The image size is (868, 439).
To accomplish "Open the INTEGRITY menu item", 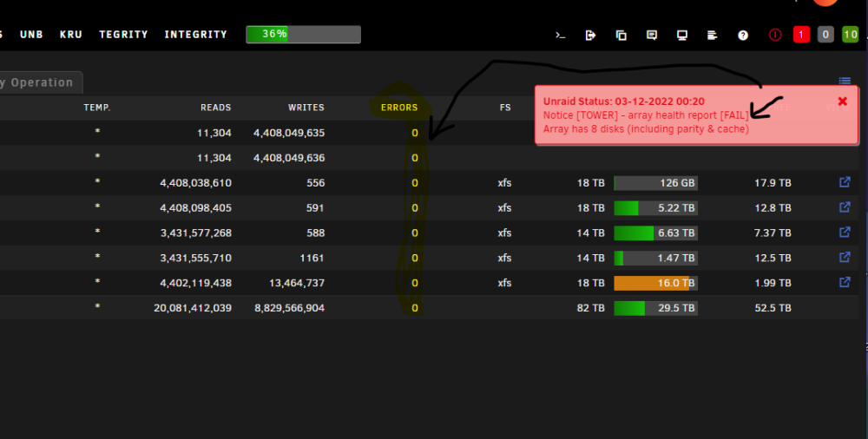I will click(195, 35).
